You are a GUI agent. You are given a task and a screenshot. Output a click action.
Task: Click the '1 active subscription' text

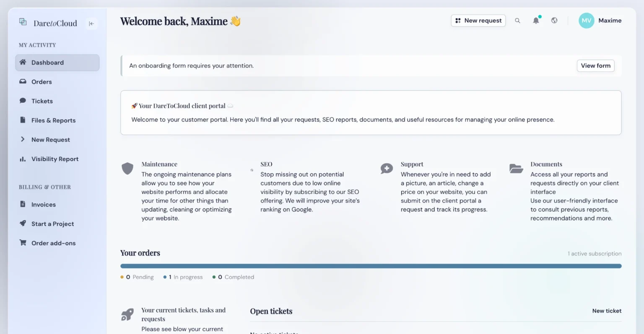click(595, 254)
